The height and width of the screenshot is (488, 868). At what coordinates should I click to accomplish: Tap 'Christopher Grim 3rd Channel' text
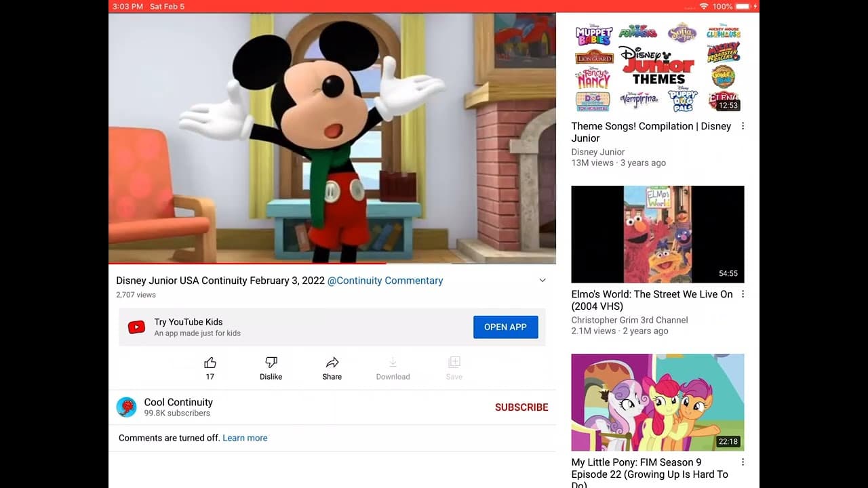629,320
